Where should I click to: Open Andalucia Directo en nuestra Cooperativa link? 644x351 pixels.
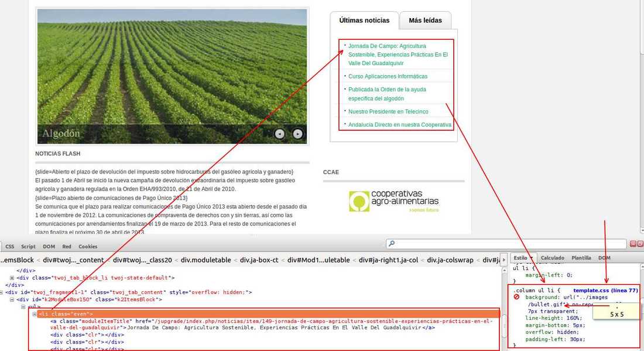(x=400, y=125)
